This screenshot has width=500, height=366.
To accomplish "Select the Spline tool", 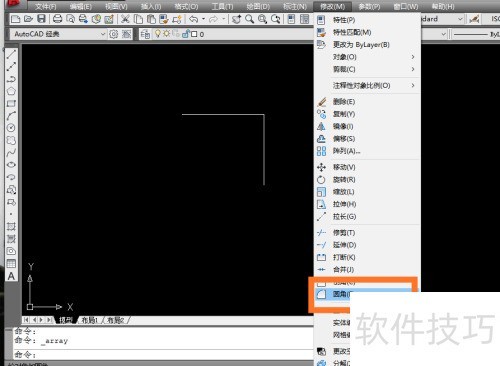I will (x=11, y=153).
